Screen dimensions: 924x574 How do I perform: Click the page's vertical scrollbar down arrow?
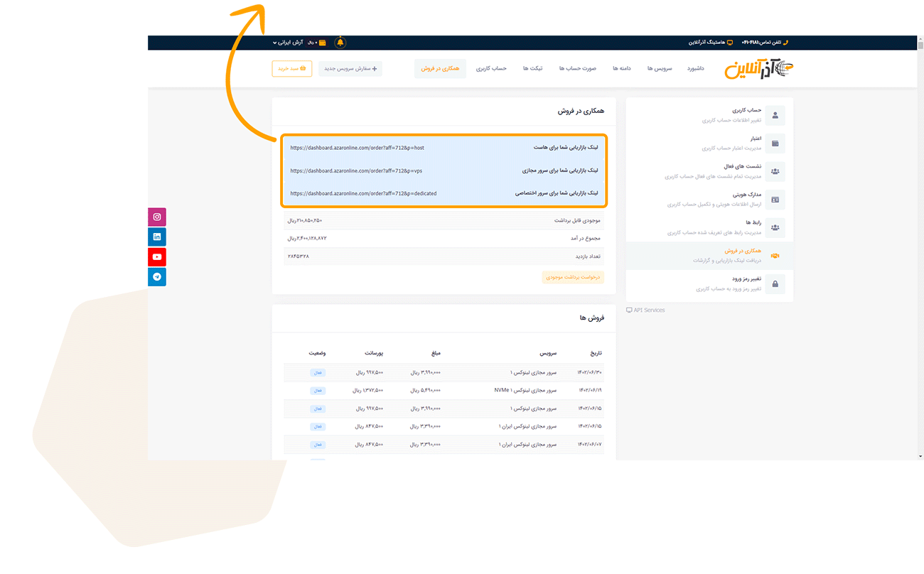pos(920,455)
